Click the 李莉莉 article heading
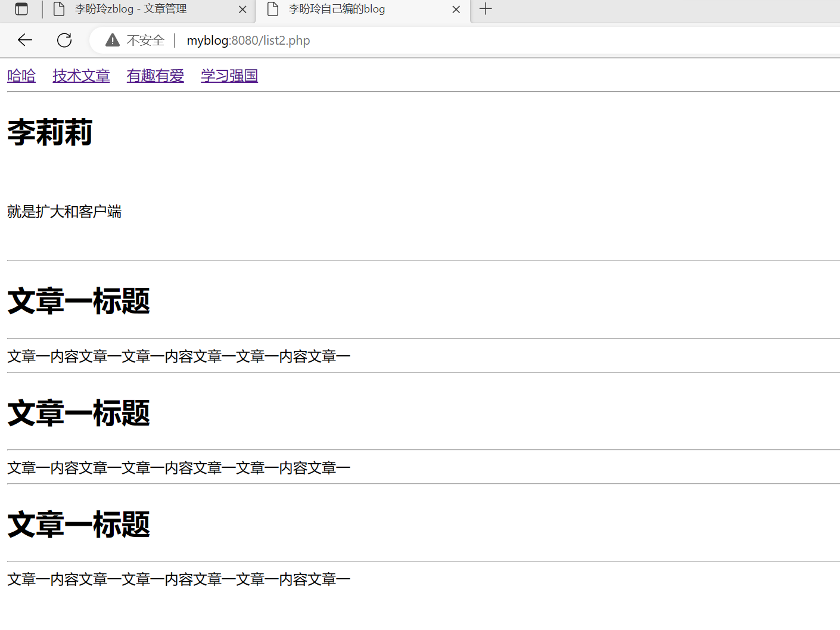840x630 pixels. click(50, 132)
